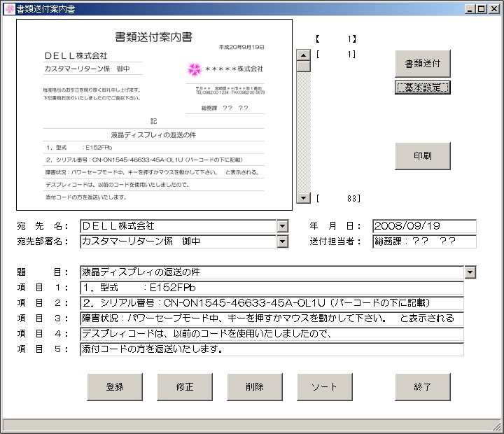
Task: Expand the 宛先名 dropdown arrow
Action: pyautogui.click(x=282, y=226)
